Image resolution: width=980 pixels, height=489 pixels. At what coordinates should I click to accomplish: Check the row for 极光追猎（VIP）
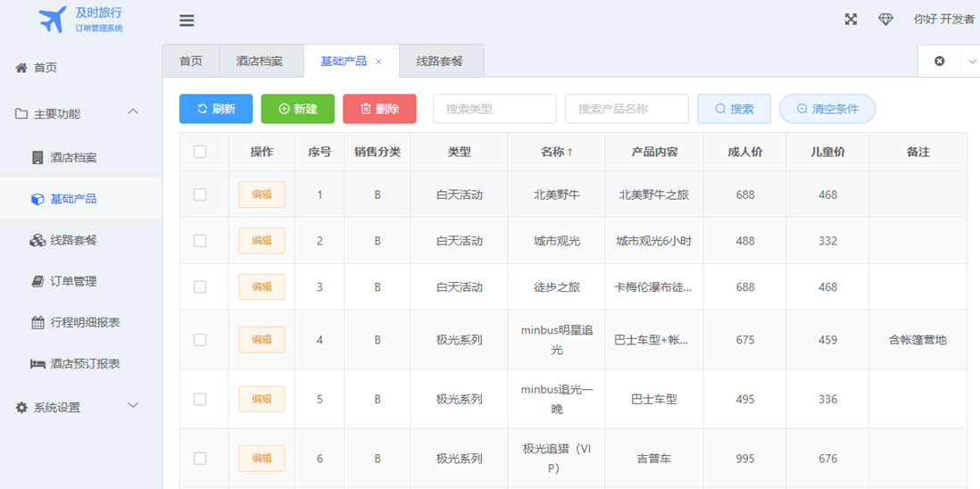point(200,459)
